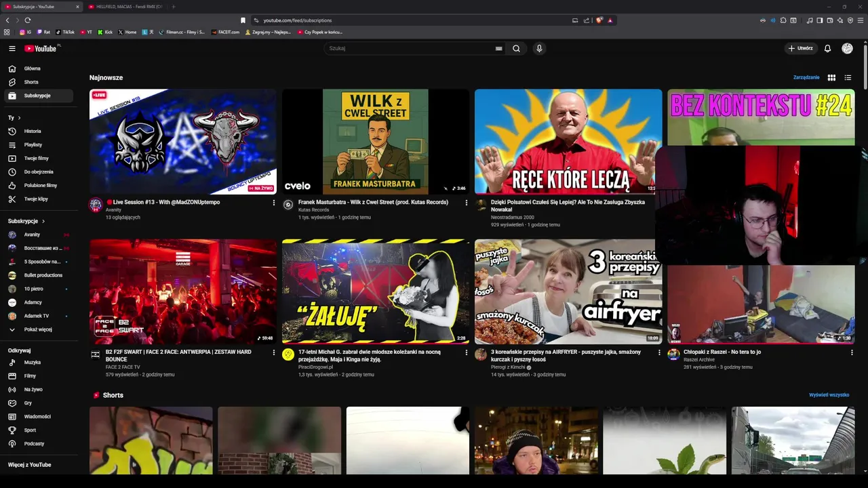Click the Utwórz create button
Image resolution: width=868 pixels, height=488 pixels.
click(x=800, y=48)
